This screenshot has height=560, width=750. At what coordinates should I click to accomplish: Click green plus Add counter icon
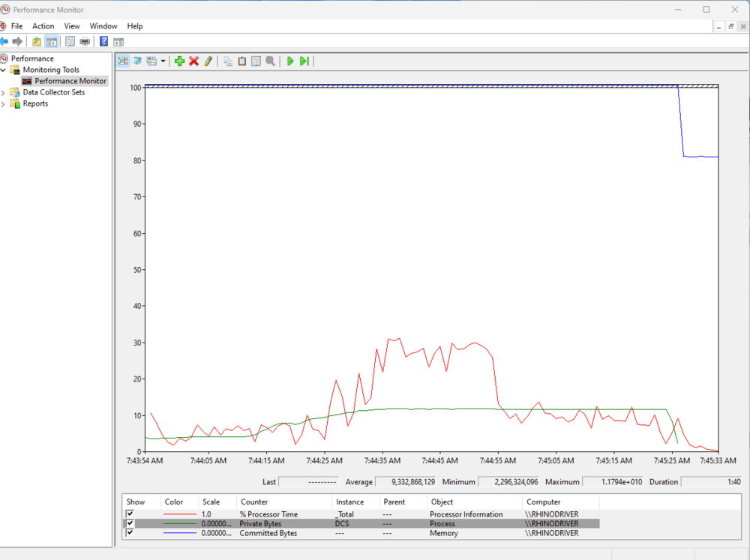pos(180,61)
